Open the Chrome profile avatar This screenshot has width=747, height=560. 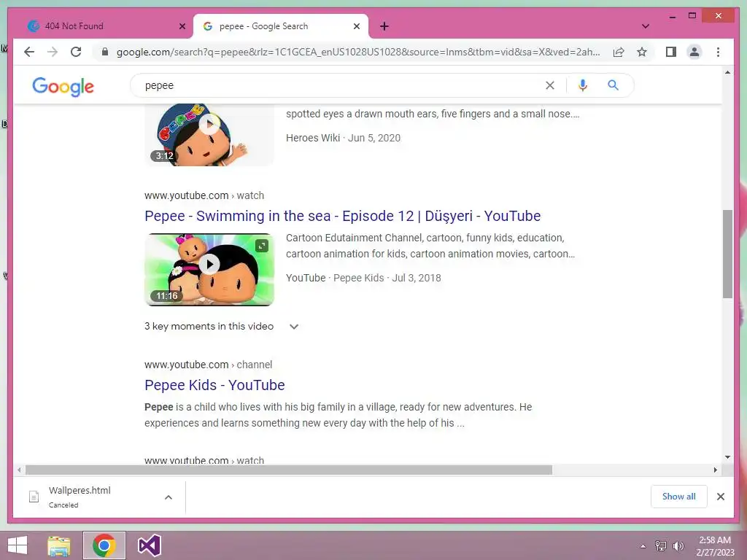pos(694,52)
